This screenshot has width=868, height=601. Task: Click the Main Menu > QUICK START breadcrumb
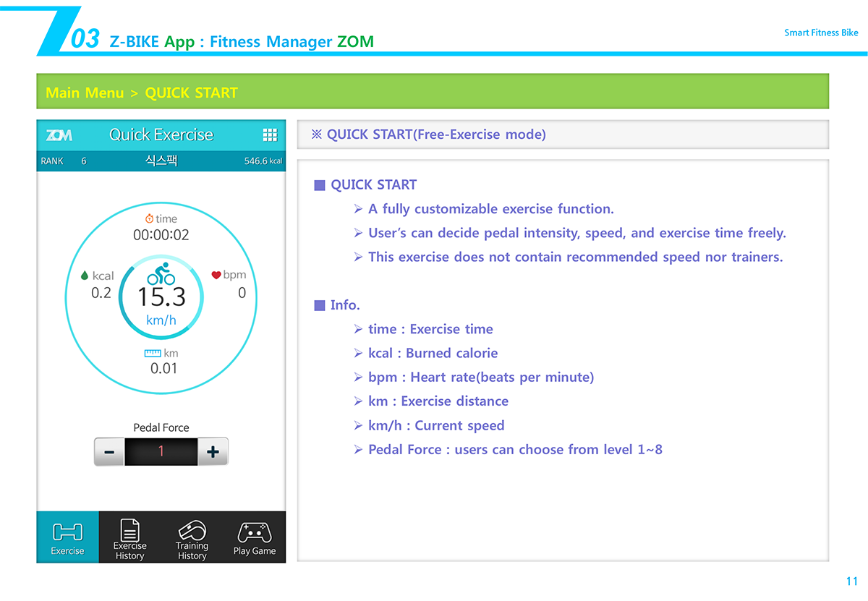[142, 93]
